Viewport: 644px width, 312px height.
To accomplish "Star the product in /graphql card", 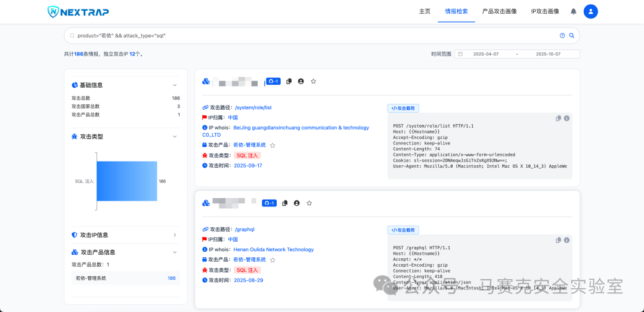I will pos(273,260).
